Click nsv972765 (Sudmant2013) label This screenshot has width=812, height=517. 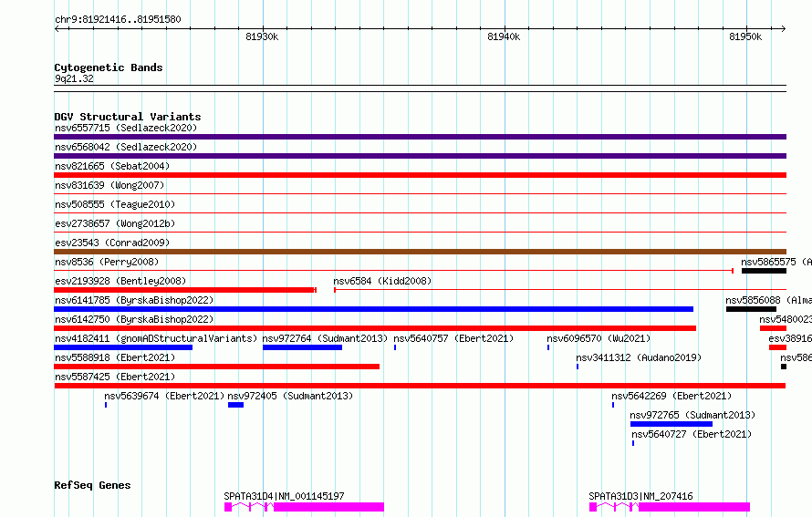(692, 415)
